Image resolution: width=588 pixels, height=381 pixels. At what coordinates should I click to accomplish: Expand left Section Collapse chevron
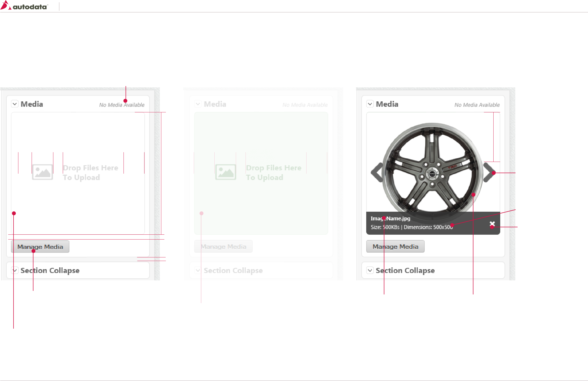tap(15, 270)
